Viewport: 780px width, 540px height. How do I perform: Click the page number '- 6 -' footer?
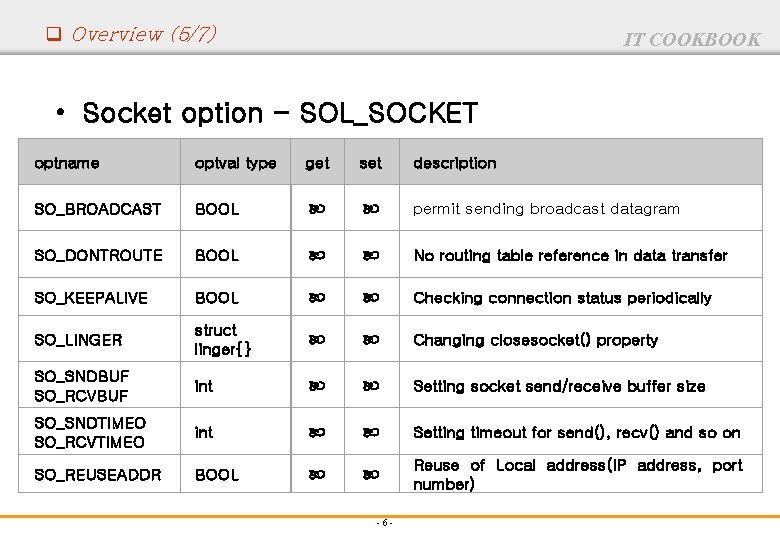coord(385,523)
